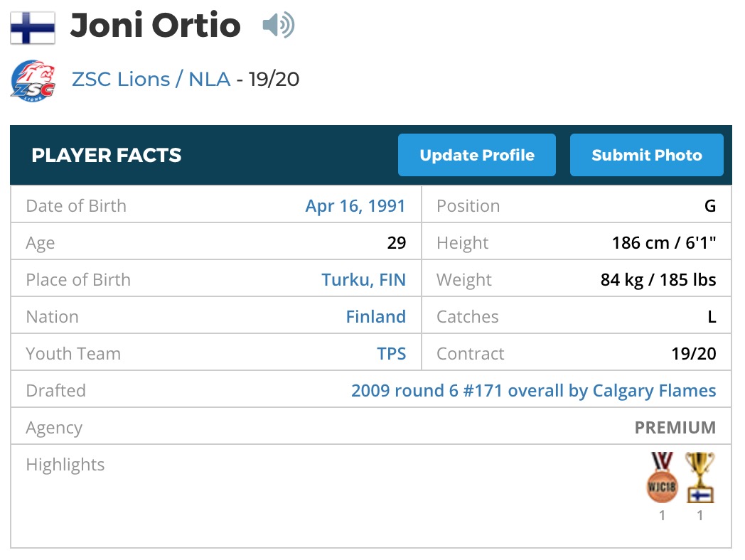Open the TPS youth team link
This screenshot has height=560, width=745.
pyautogui.click(x=392, y=353)
